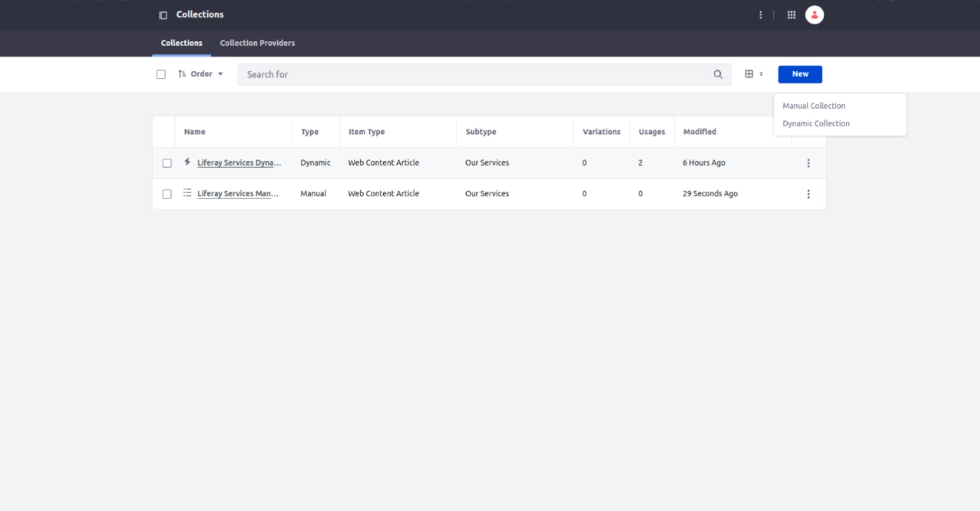Open actions menu for Liferay Services Manual row

pos(808,194)
